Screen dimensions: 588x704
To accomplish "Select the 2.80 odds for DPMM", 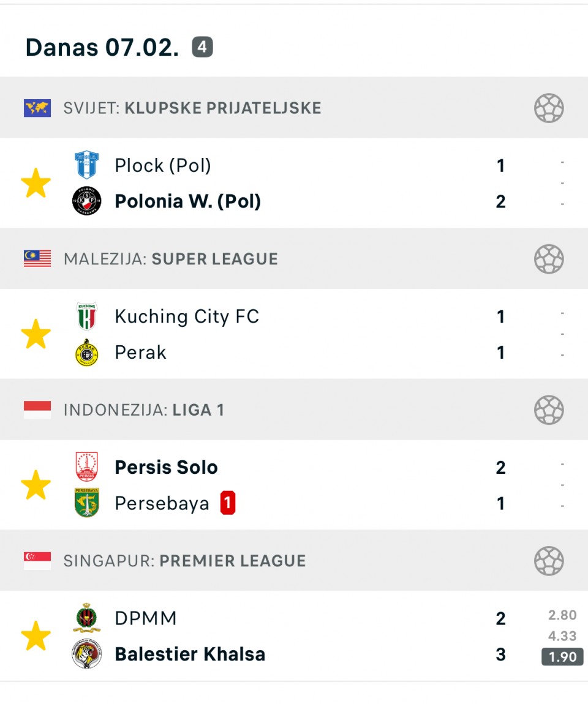I will point(562,616).
